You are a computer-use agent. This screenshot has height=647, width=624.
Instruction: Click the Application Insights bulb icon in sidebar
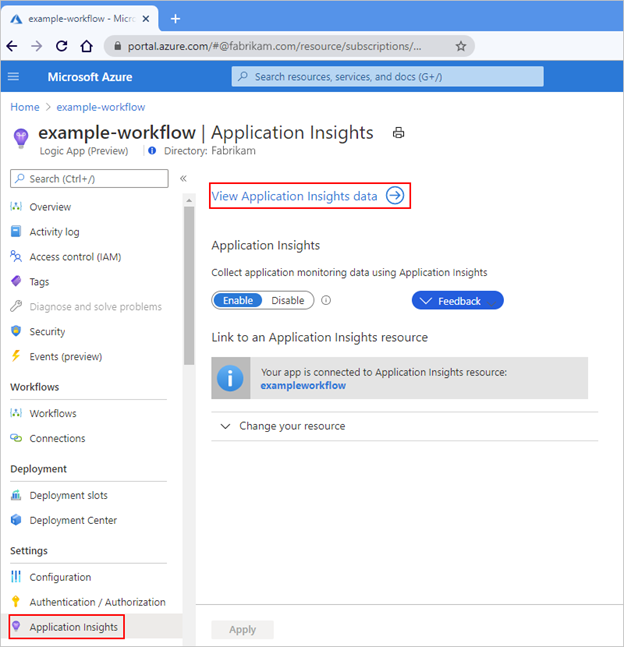pyautogui.click(x=16, y=626)
